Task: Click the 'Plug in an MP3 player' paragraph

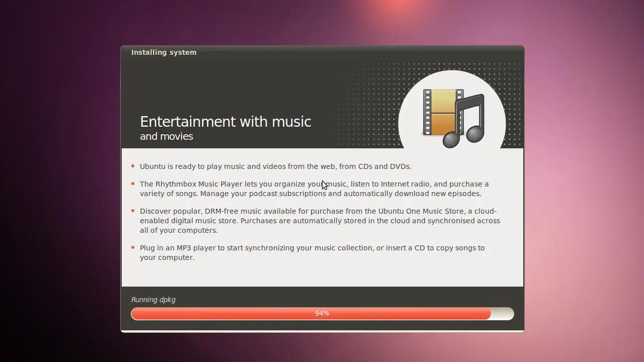Action: point(312,252)
